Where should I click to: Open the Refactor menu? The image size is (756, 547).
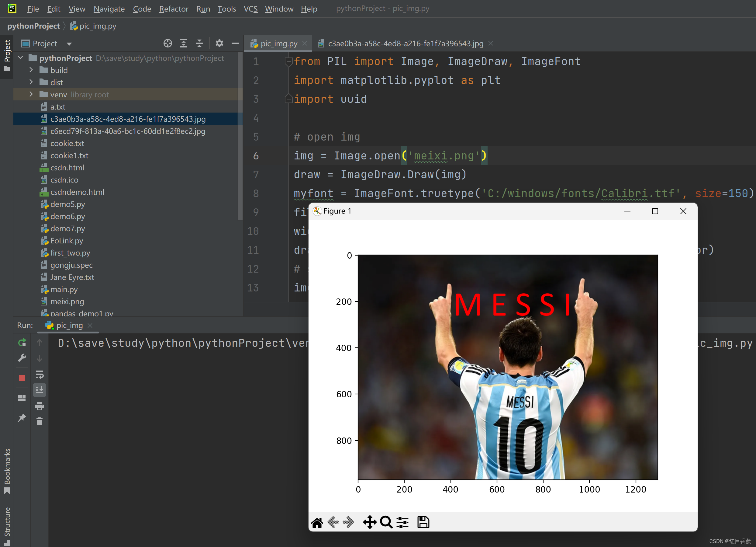point(174,9)
